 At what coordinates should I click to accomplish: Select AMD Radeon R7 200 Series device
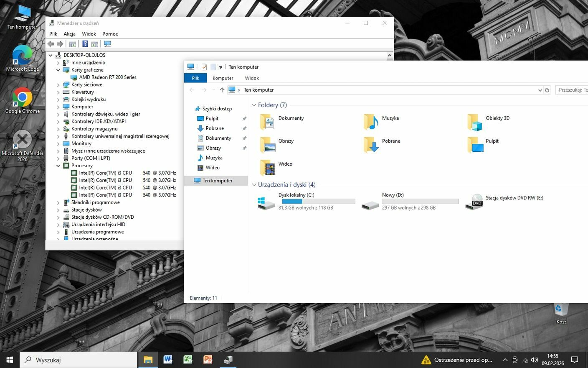[107, 77]
